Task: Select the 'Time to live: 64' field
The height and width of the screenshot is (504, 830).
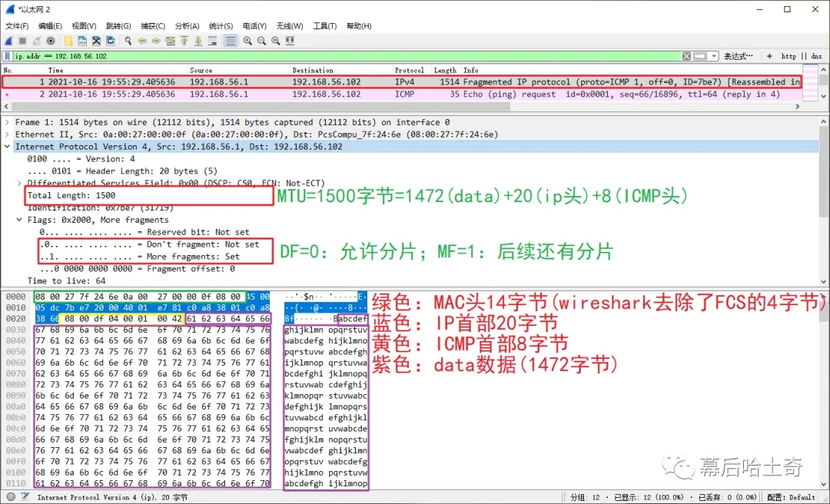Action: [67, 280]
